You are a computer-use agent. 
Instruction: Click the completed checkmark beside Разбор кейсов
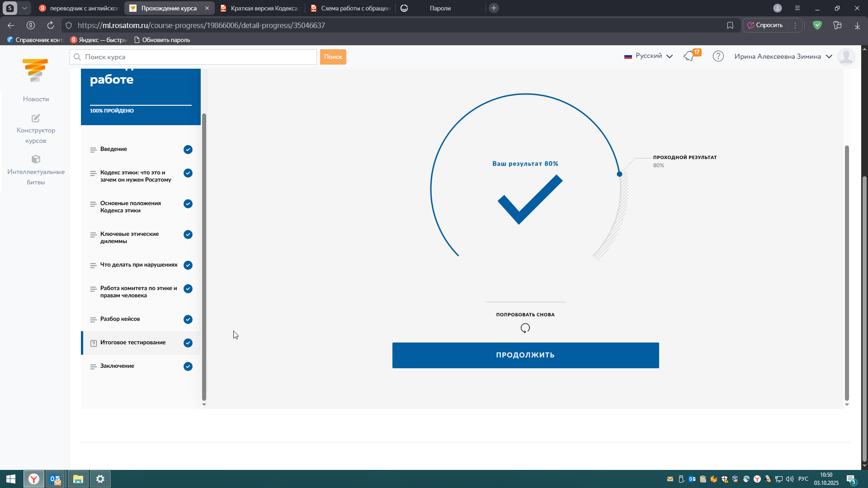[188, 319]
